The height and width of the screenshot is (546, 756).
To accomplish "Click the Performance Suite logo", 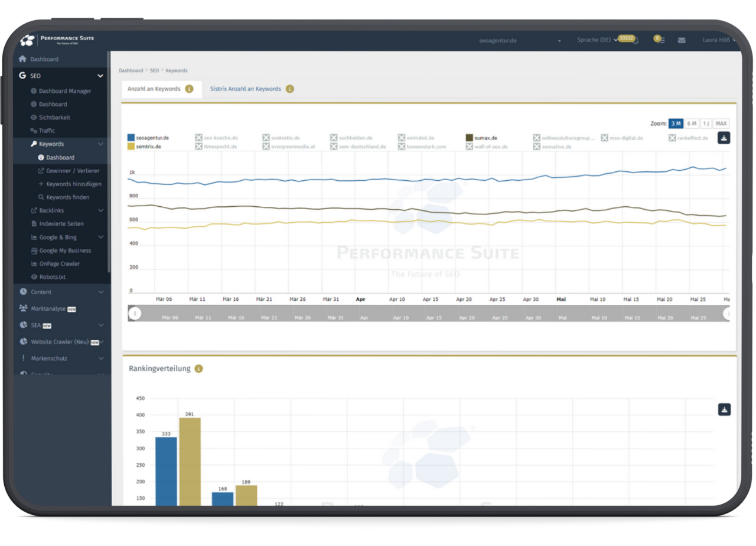I will coord(57,40).
